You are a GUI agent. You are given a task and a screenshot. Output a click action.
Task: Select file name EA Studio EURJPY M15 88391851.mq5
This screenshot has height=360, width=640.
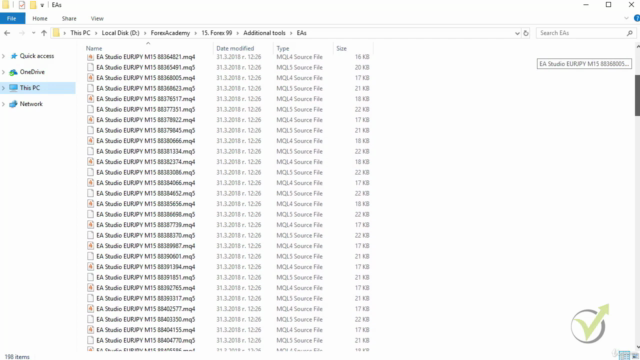[x=146, y=278]
